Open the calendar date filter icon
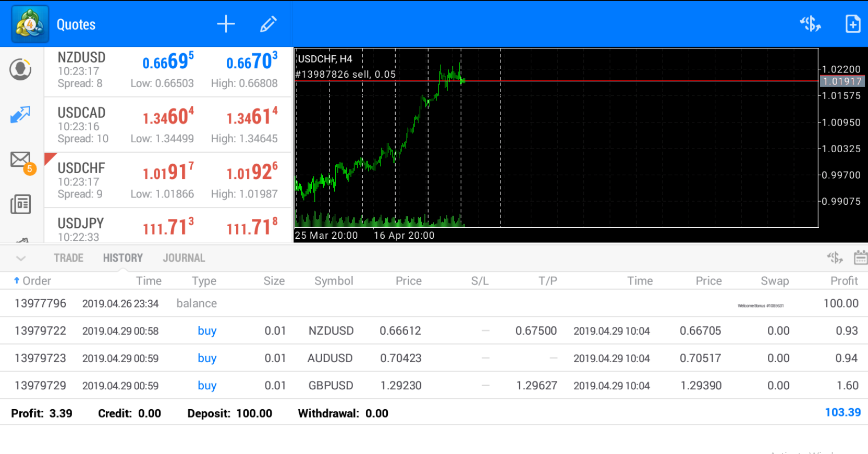Viewport: 868px width, 454px height. tap(860, 257)
